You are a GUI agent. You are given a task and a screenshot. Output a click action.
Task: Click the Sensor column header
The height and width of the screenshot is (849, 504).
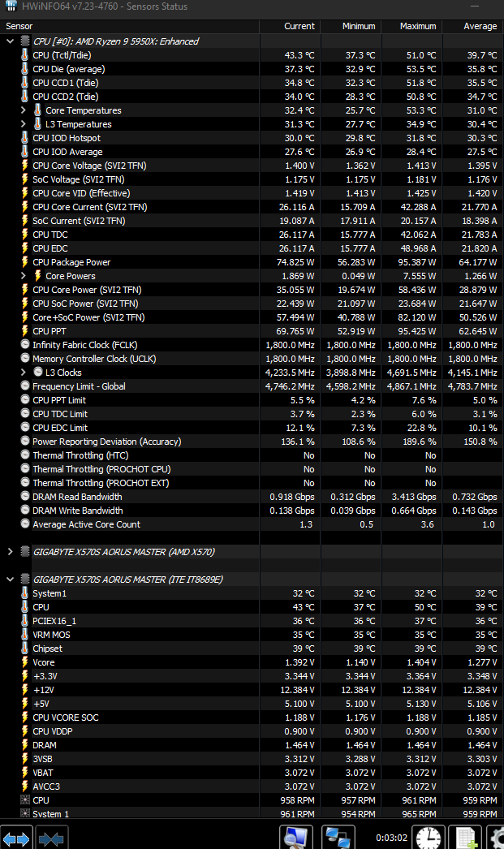(x=130, y=26)
